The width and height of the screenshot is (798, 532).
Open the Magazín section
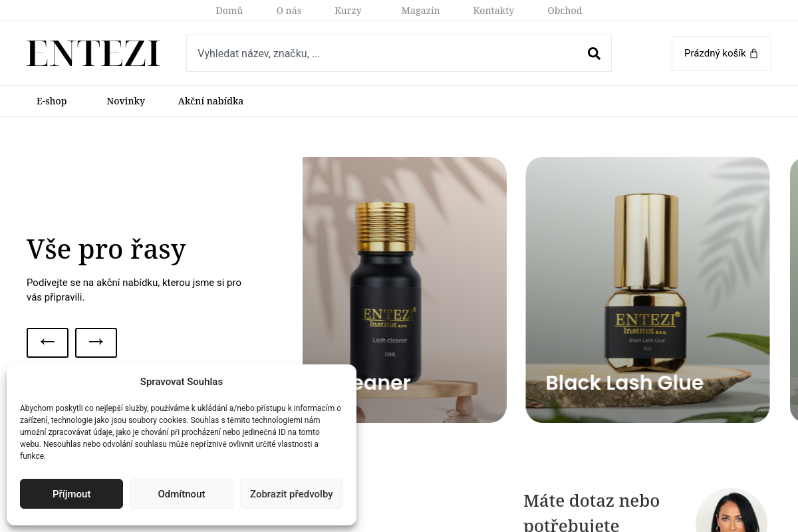point(420,11)
